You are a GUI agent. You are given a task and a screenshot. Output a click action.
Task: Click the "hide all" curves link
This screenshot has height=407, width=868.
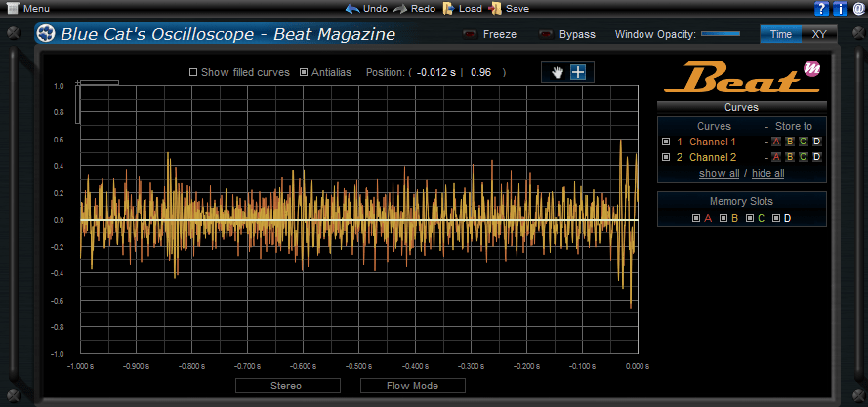(x=767, y=174)
